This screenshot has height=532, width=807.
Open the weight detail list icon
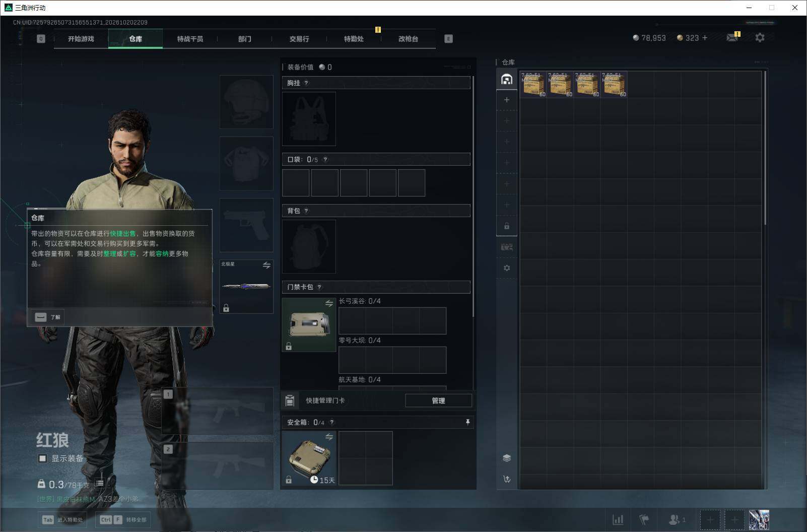pos(100,483)
